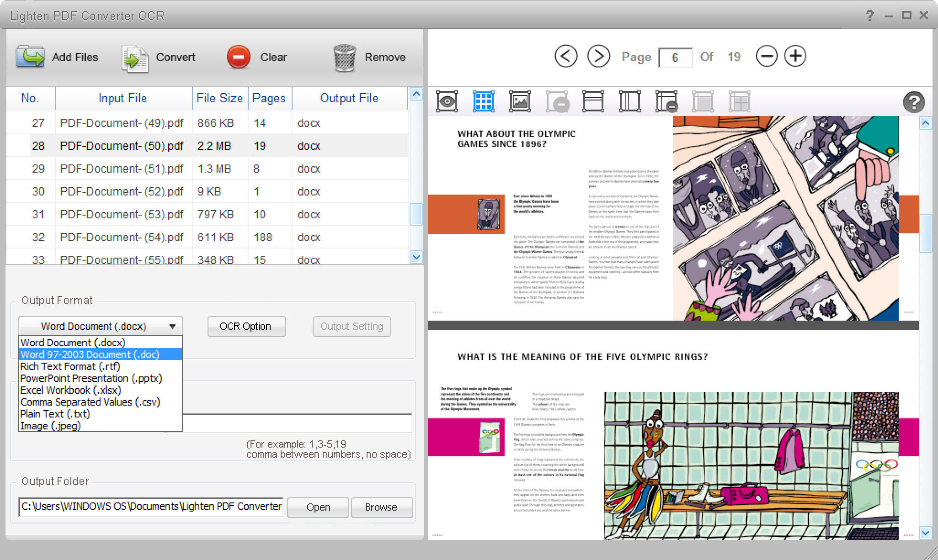This screenshot has width=938, height=560.
Task: Zoom out with minus circle
Action: click(767, 57)
